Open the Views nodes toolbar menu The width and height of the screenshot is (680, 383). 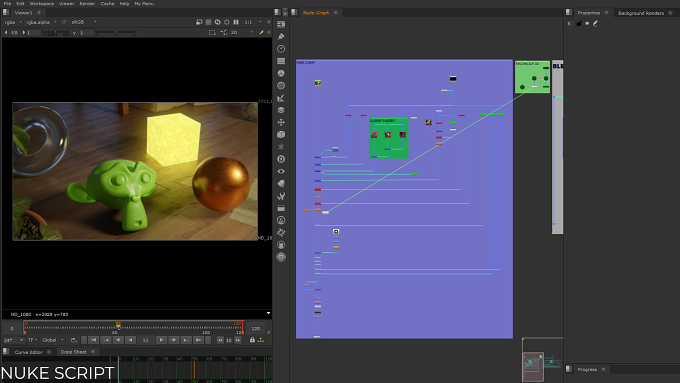pos(281,171)
